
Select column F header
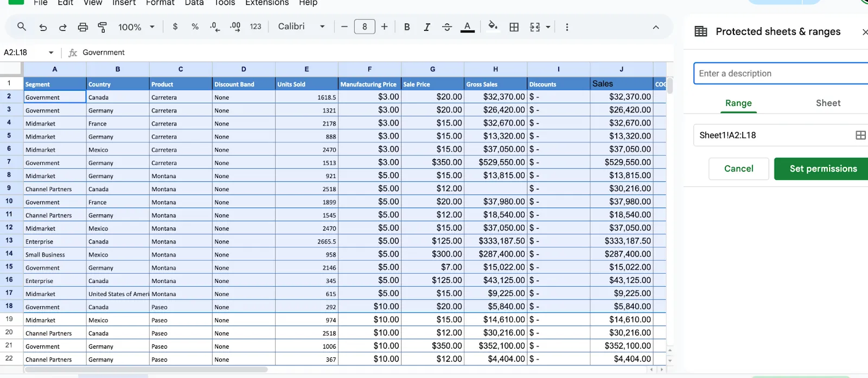pos(369,69)
